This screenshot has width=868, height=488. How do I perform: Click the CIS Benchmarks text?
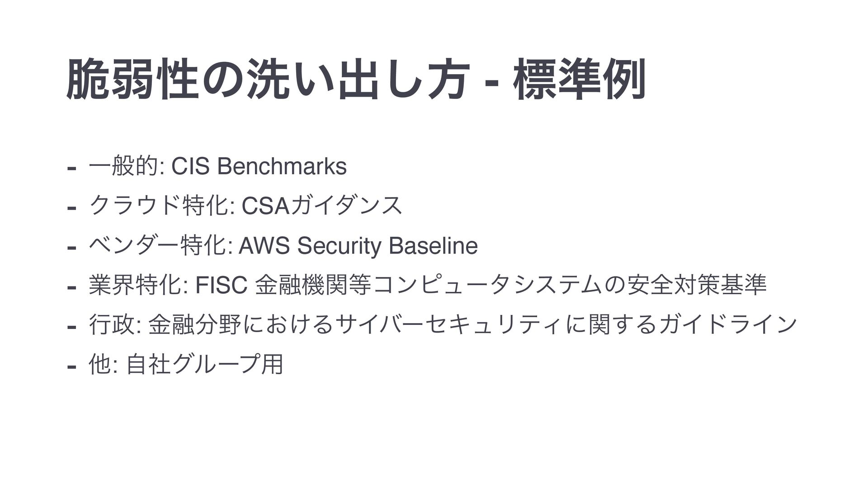click(260, 166)
